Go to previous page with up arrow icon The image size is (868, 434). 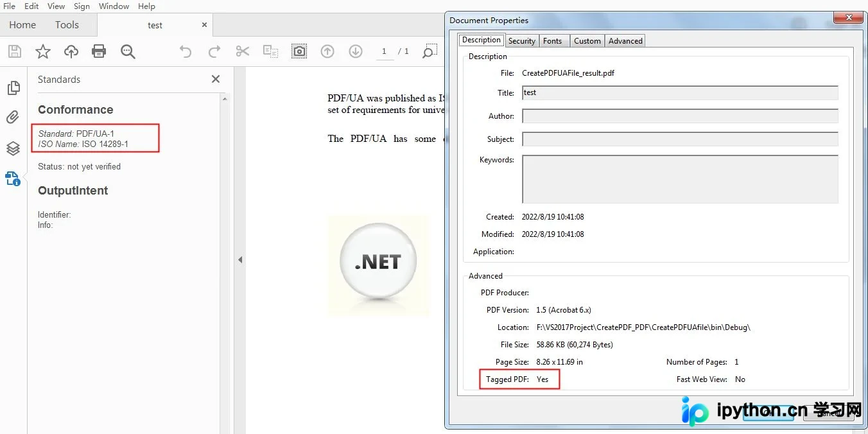[x=327, y=51]
